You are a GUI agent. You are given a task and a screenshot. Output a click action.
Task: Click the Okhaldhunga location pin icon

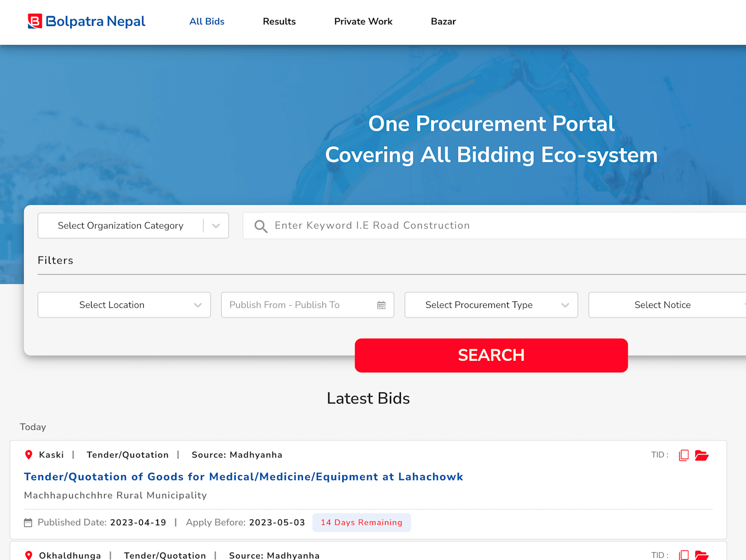[29, 555]
